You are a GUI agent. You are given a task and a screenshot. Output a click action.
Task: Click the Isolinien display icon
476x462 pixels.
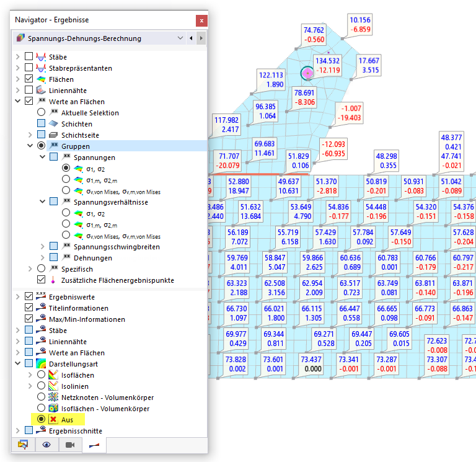click(53, 386)
